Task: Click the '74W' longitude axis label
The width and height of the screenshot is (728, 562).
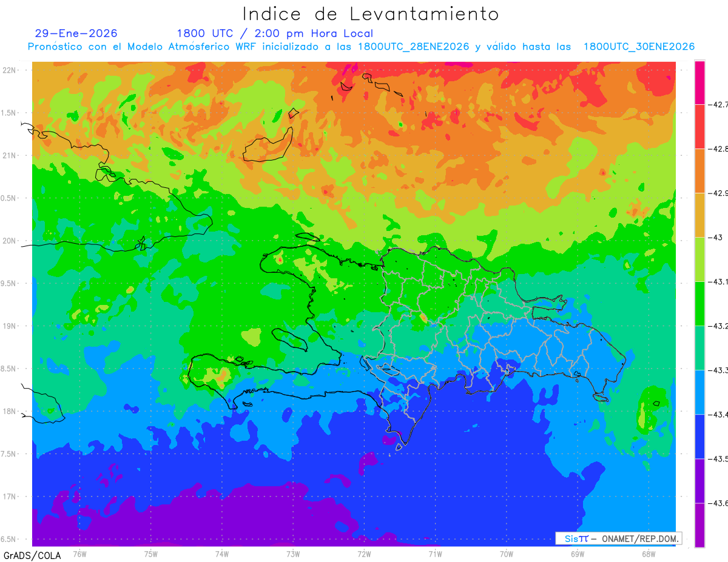Action: (222, 554)
